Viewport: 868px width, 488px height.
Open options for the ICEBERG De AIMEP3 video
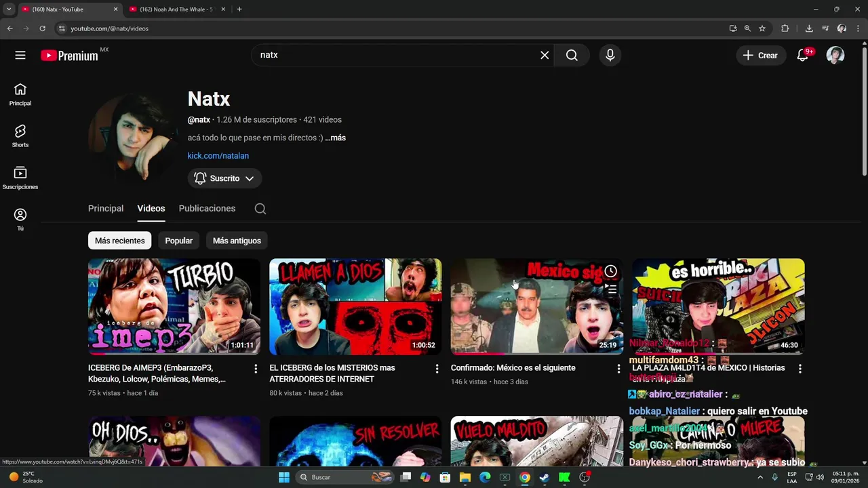point(256,369)
